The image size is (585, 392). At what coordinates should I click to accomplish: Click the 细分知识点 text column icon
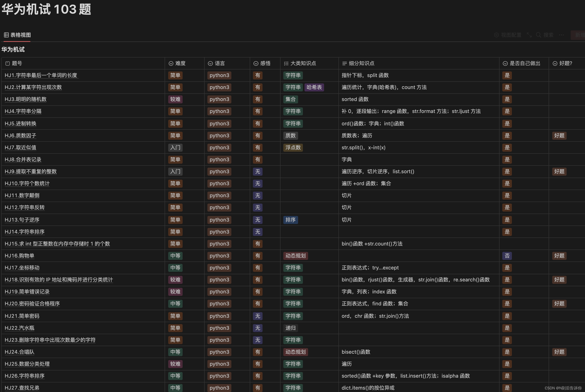344,63
